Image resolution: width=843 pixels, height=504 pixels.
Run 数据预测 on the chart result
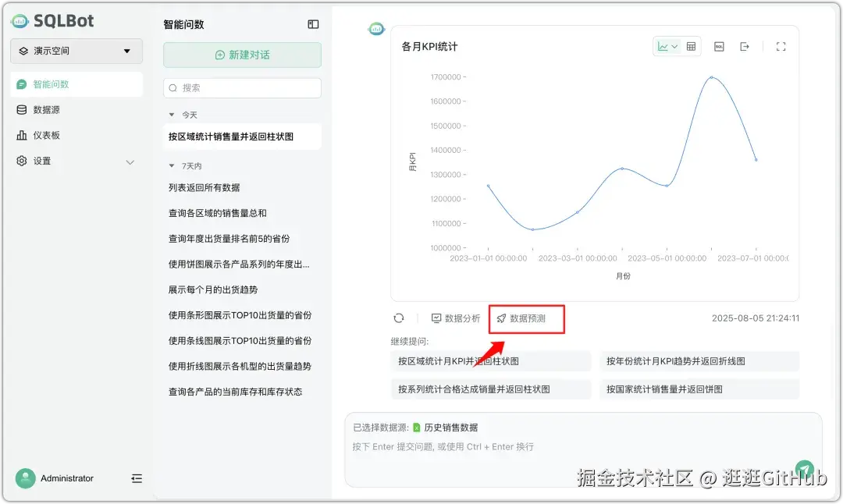coord(526,318)
